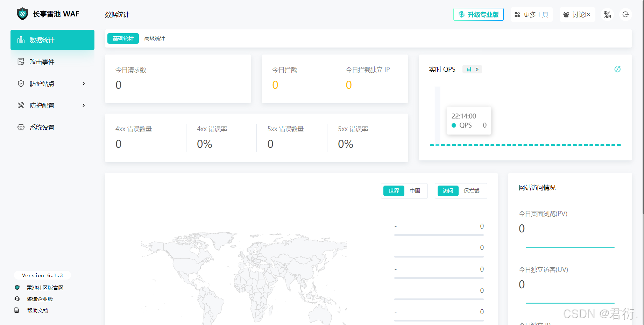
Task: Click the QPS bar chart badge icon
Action: tap(469, 70)
